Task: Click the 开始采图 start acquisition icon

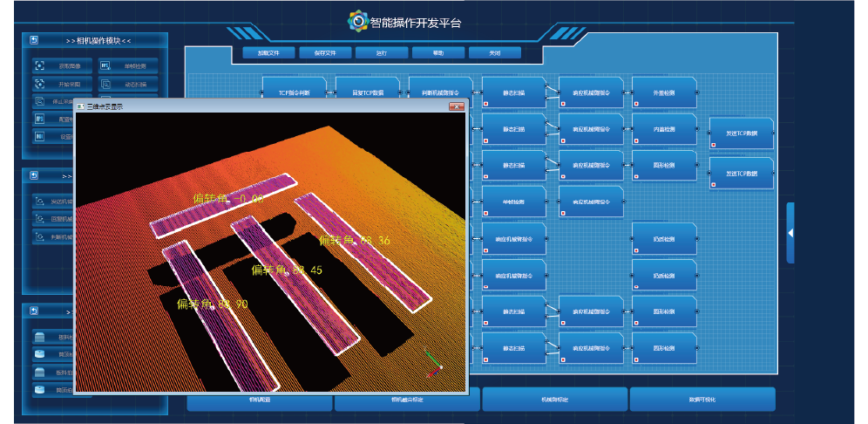Action: point(39,85)
